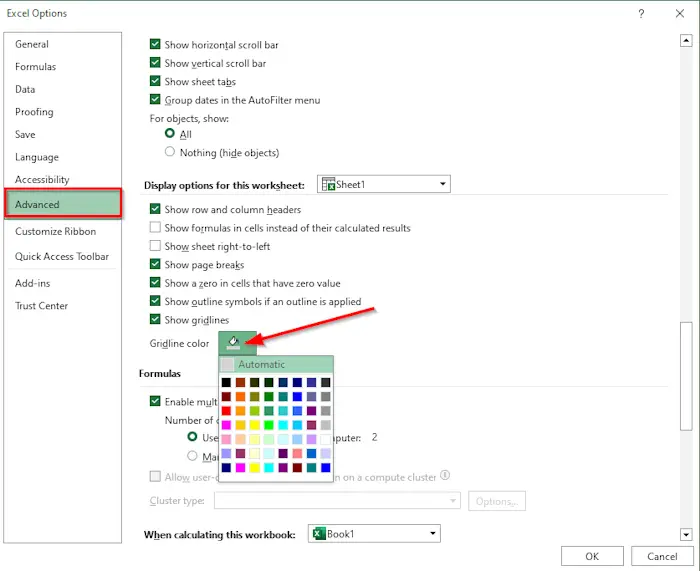Click the help question mark icon
This screenshot has width=700, height=571.
(641, 14)
